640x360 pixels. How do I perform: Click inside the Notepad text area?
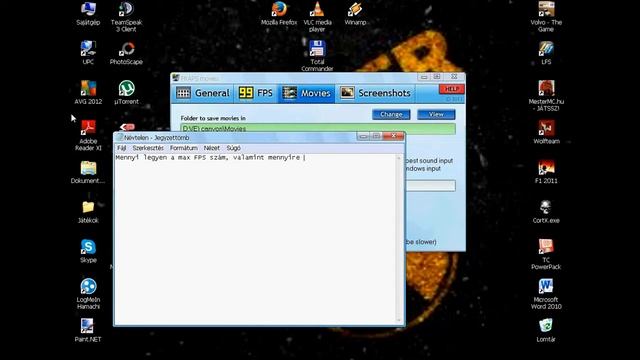click(256, 239)
